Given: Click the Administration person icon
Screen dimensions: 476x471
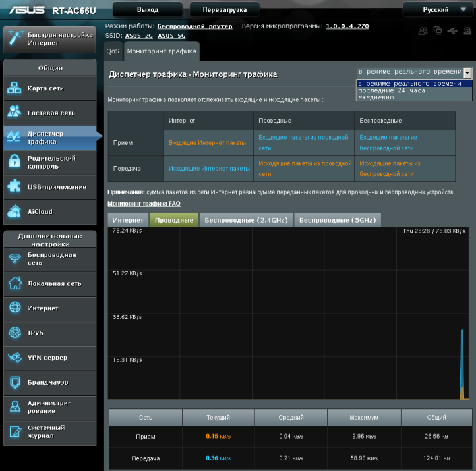Looking at the screenshot, I should tap(15, 406).
